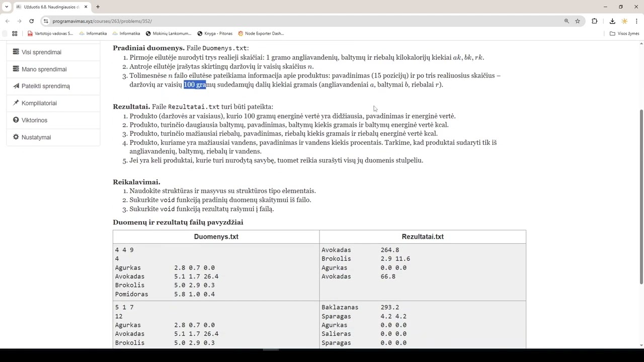Go back to previous page
The height and width of the screenshot is (362, 644).
tap(8, 21)
